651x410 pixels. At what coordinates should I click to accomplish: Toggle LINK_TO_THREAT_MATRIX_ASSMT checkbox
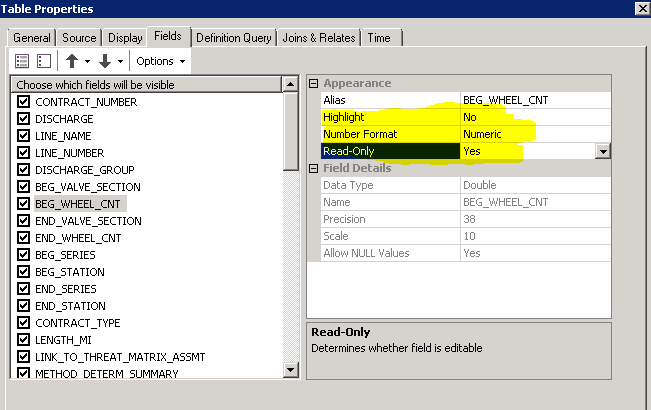(24, 357)
